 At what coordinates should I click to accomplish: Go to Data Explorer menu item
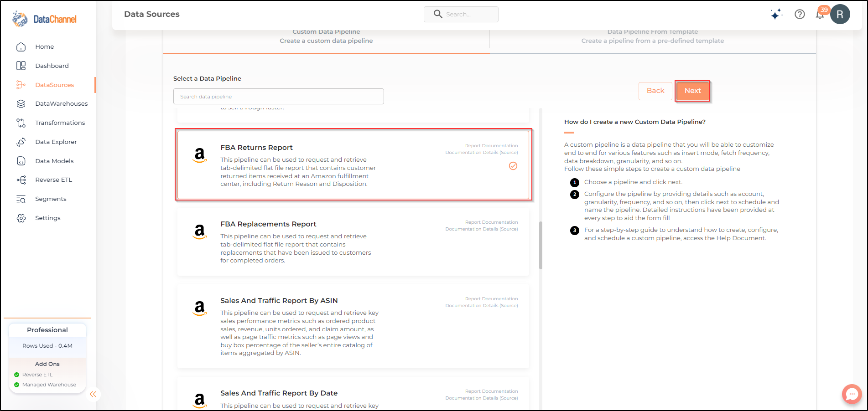(x=56, y=142)
